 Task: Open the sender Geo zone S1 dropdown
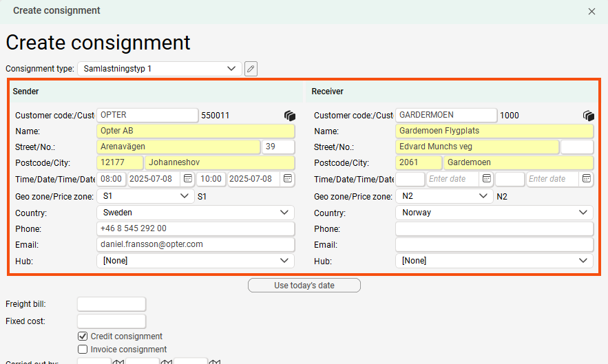coord(145,196)
